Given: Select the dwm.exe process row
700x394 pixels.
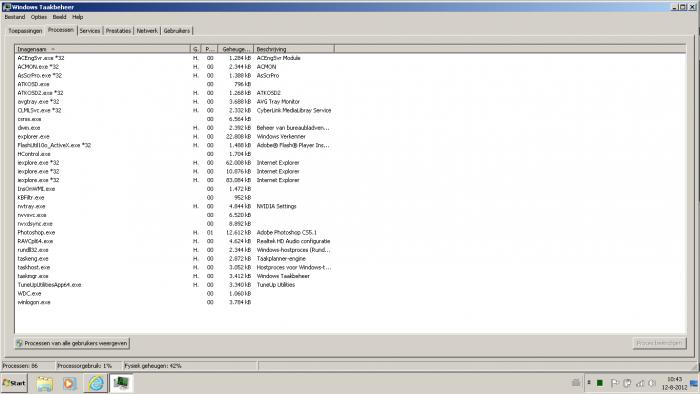Looking at the screenshot, I should [x=175, y=128].
